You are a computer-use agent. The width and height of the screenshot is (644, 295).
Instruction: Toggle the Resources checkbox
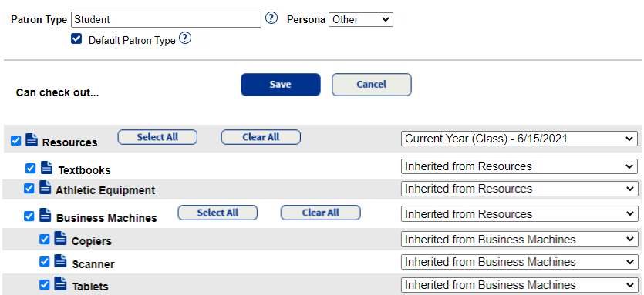pos(15,141)
